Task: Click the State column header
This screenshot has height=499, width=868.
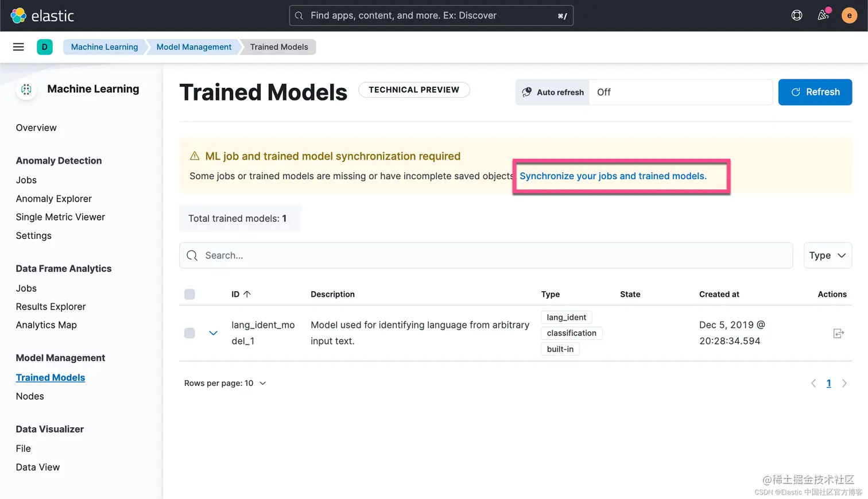Action: [630, 294]
